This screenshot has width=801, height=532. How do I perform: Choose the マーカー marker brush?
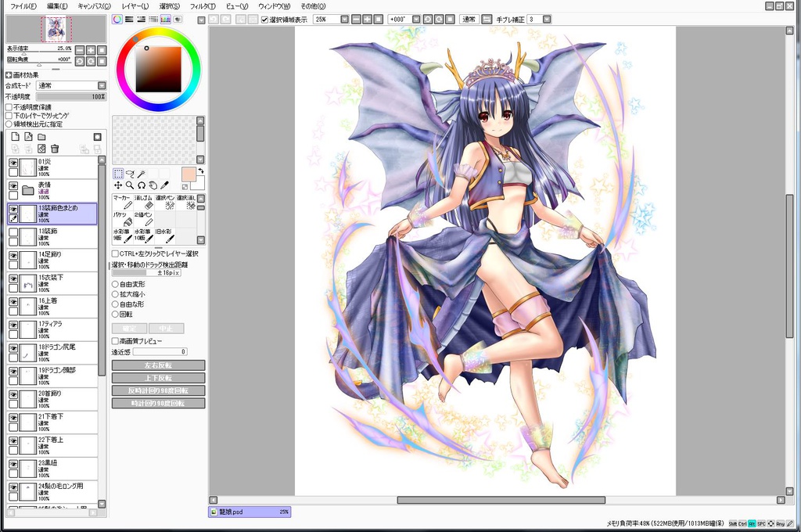[x=122, y=203]
